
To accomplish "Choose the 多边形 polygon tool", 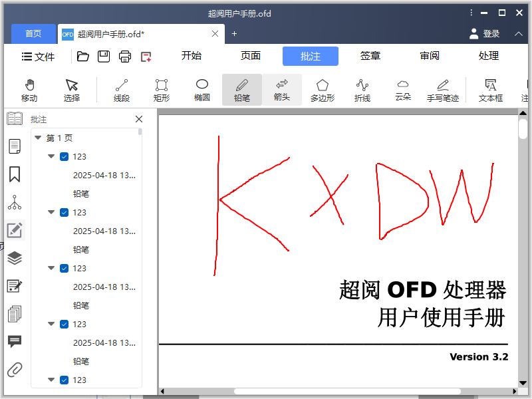I will [323, 90].
